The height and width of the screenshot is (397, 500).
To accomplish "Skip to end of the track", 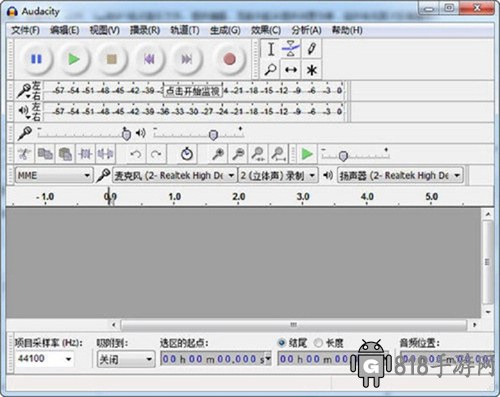I will point(187,59).
